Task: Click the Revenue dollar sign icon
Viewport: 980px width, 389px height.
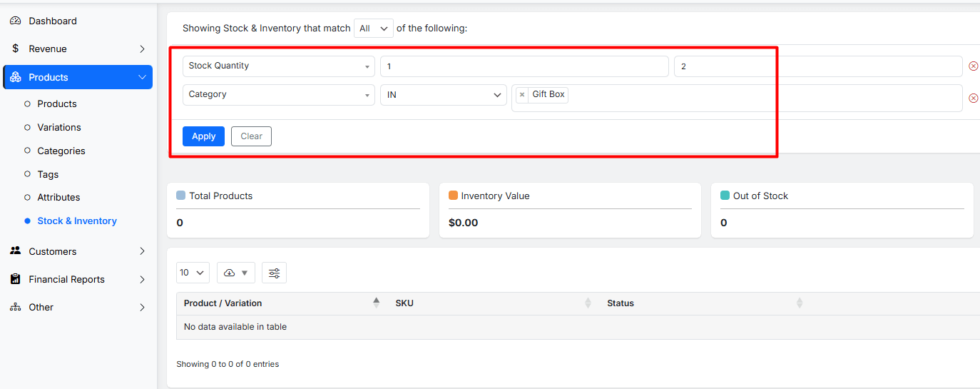Action: 15,49
